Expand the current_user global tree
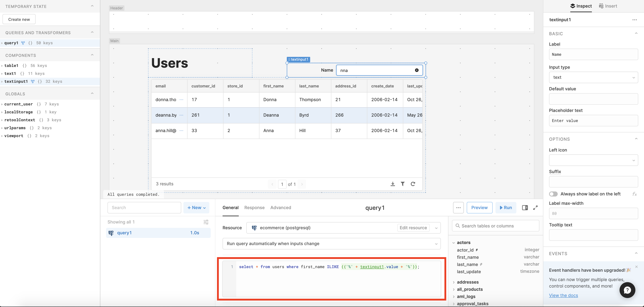Image resolution: width=644 pixels, height=307 pixels. [x=2, y=104]
